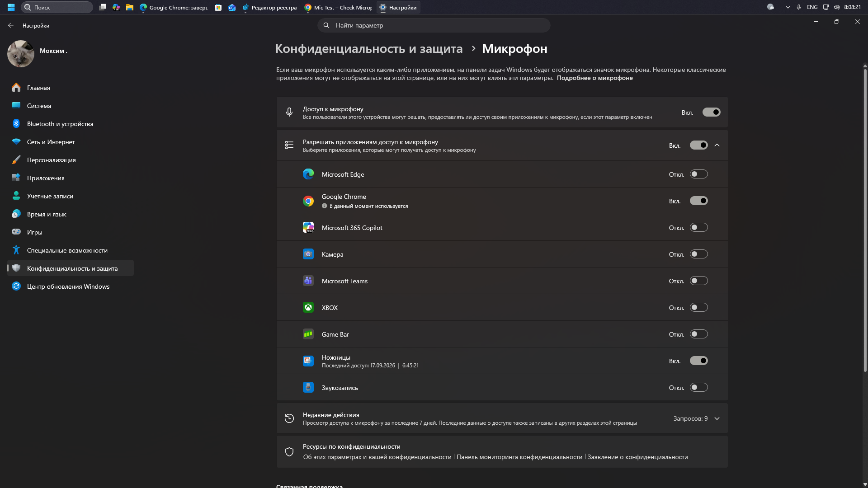The width and height of the screenshot is (868, 488).
Task: Click the Найти параметр search field
Action: click(434, 25)
